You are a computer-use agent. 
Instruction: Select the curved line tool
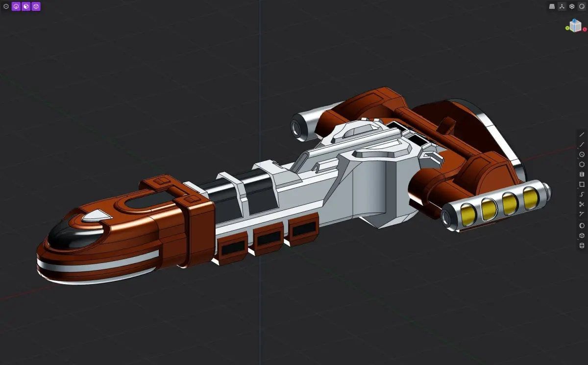582,144
